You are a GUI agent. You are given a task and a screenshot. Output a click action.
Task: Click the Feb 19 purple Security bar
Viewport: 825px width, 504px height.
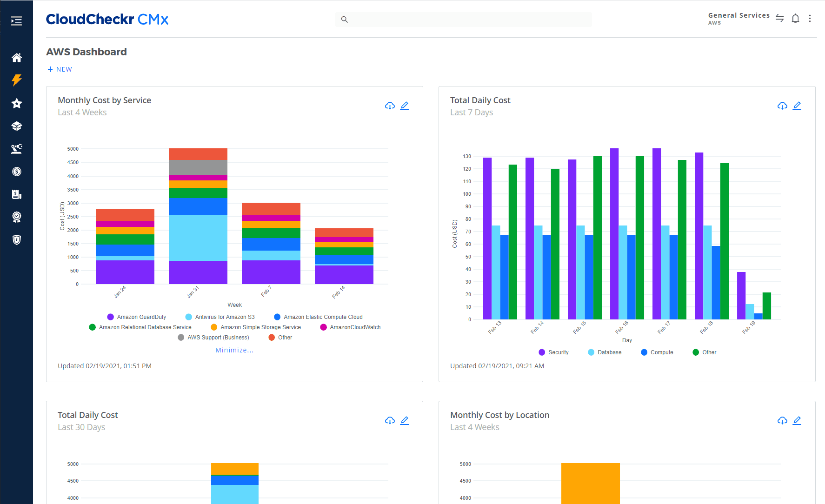tap(741, 296)
